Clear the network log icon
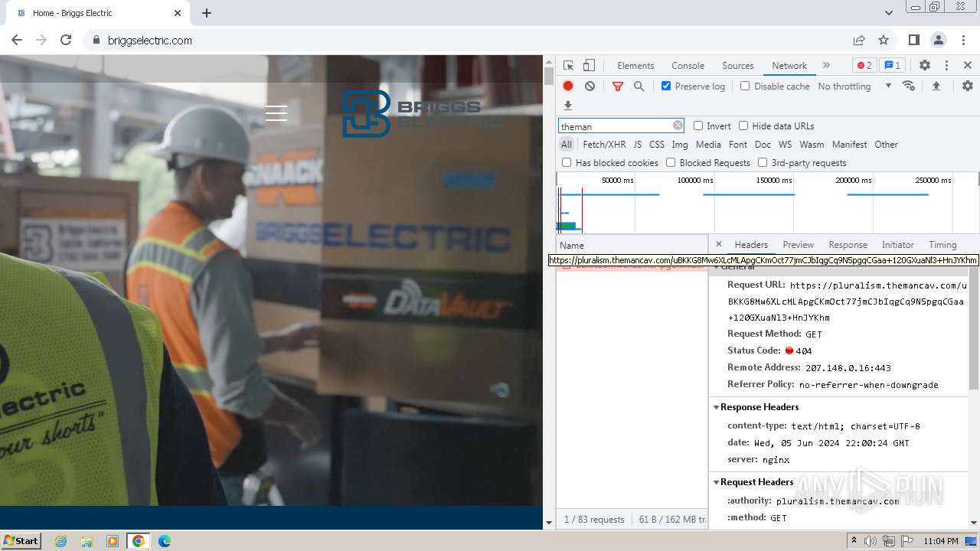Image resolution: width=980 pixels, height=551 pixels. tap(590, 86)
